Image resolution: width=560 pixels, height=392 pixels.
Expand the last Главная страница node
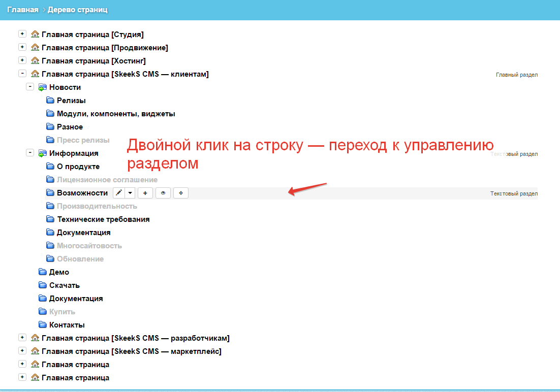(22, 377)
